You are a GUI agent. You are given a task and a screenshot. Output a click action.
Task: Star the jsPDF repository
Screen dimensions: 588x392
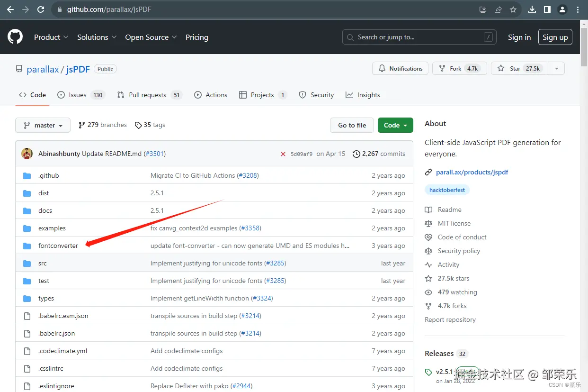coord(520,68)
